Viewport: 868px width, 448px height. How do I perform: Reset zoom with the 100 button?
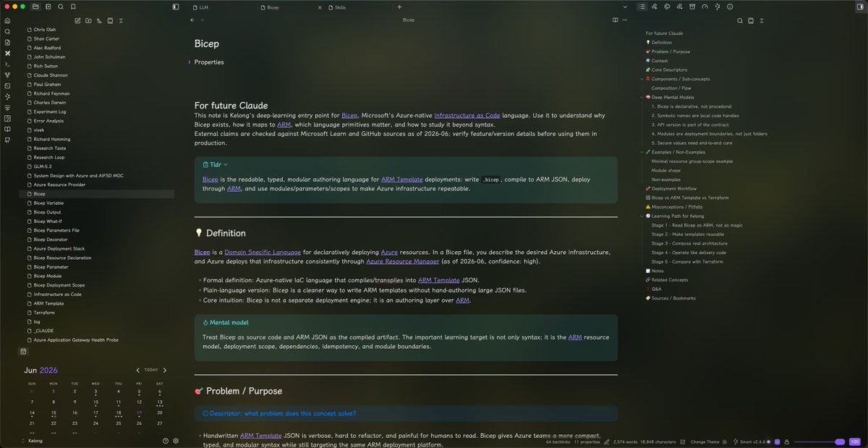point(854,441)
